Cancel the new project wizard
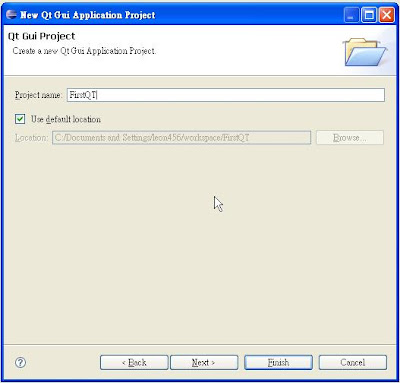Viewport: 400px width, 383px height. pyautogui.click(x=353, y=362)
